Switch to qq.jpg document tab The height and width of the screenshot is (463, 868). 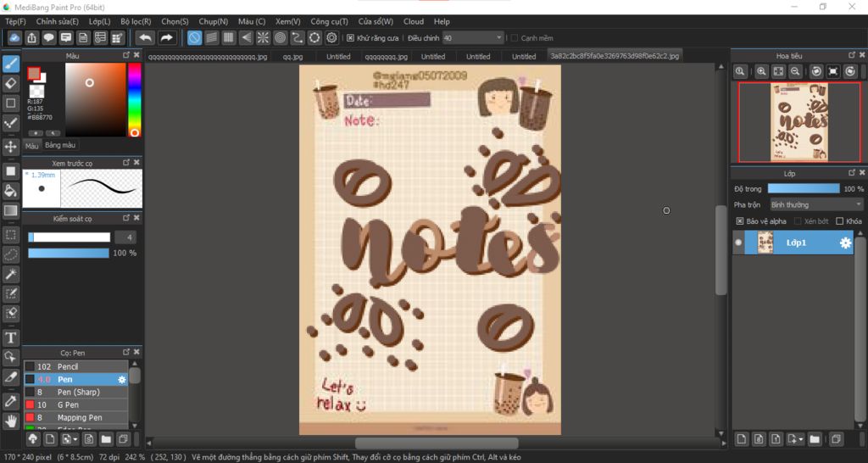(x=292, y=57)
